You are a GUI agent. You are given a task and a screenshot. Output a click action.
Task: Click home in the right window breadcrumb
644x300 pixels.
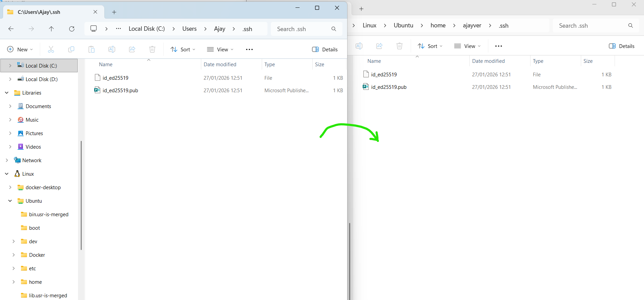pos(438,25)
